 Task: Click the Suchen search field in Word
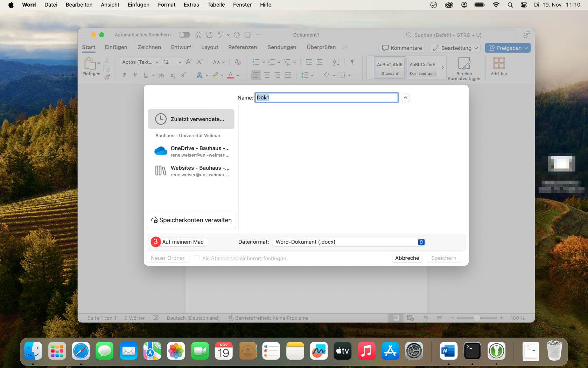click(x=460, y=35)
